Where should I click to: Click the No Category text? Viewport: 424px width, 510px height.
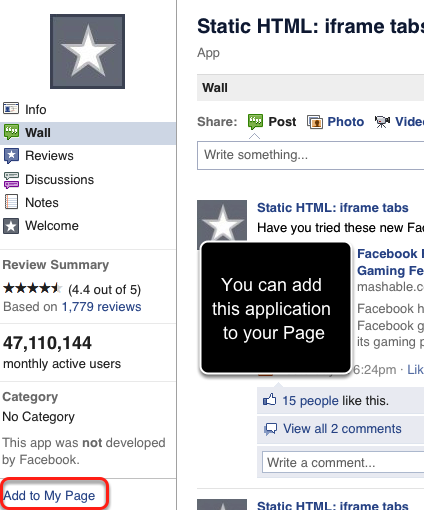(x=39, y=417)
